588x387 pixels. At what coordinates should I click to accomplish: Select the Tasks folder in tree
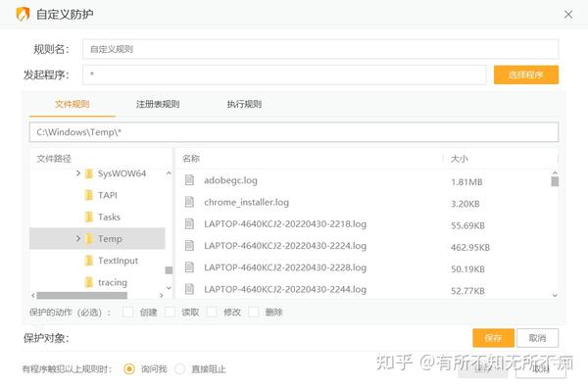[109, 218]
